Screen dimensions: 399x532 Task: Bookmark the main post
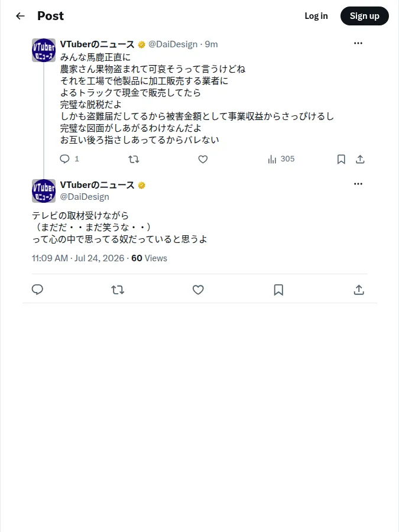click(278, 290)
